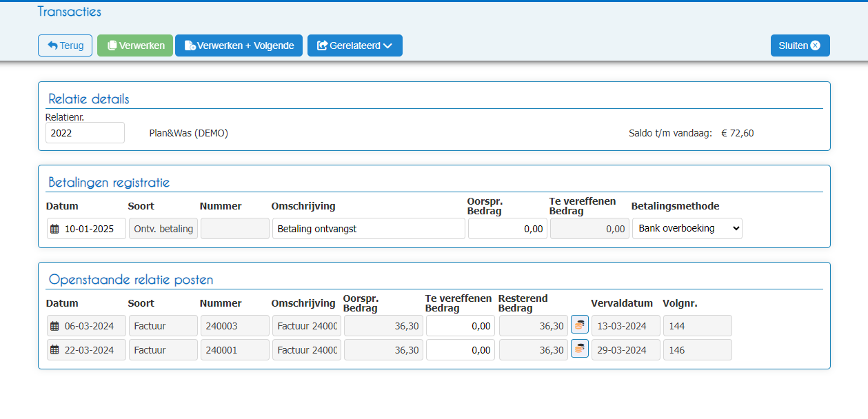Click the Relatie details section heading
Image resolution: width=868 pixels, height=419 pixels.
click(x=89, y=99)
